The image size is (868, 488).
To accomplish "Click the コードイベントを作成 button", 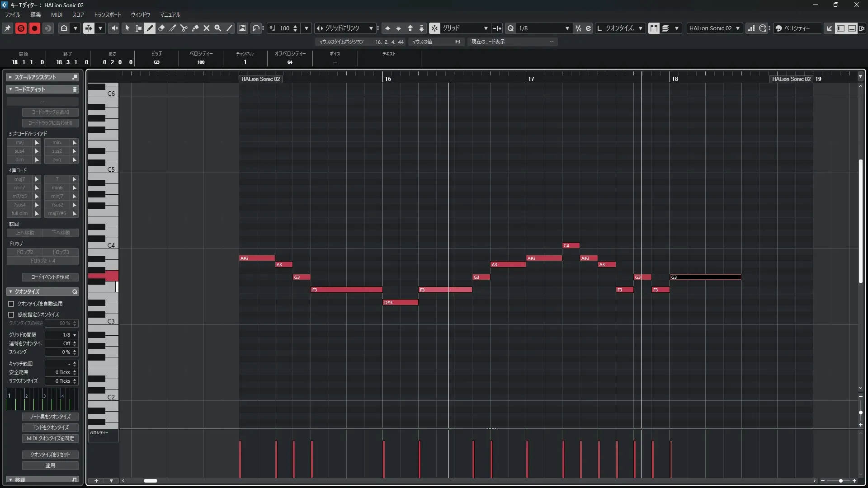I will pos(50,277).
